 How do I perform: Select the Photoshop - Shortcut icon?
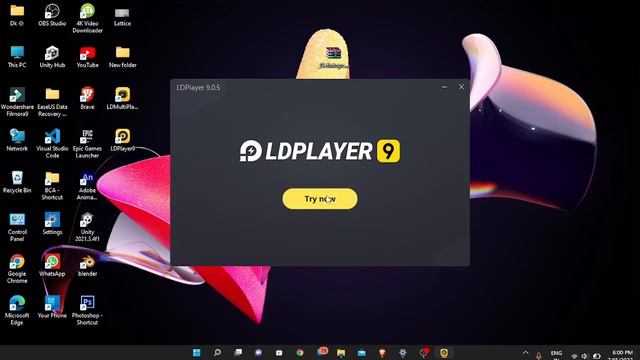point(87,310)
